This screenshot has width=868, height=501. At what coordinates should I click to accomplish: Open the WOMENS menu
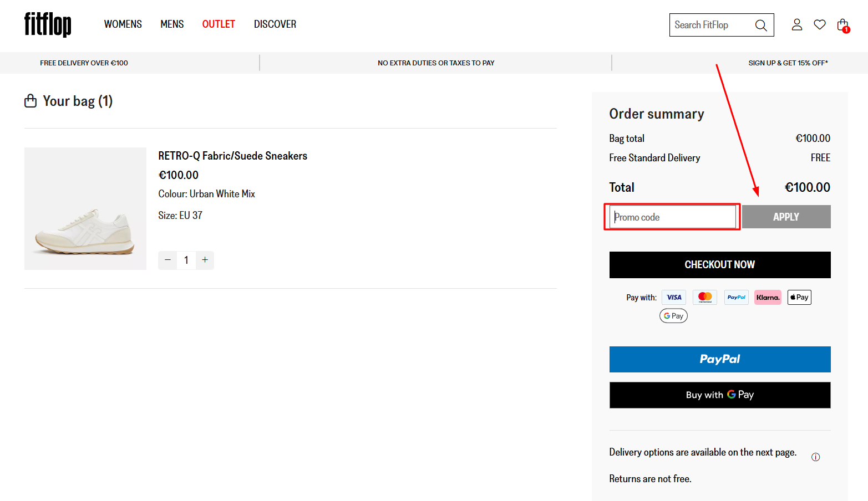[123, 24]
